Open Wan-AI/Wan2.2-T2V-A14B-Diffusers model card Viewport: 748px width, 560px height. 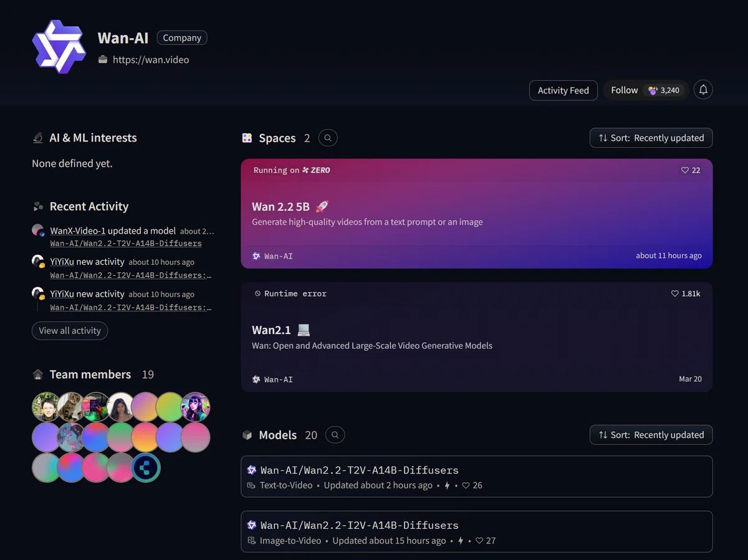click(x=477, y=477)
